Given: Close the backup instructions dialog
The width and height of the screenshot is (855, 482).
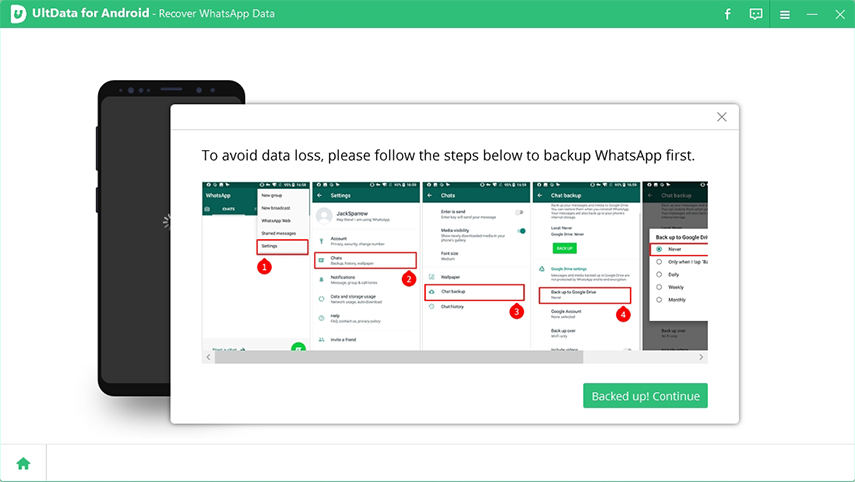Looking at the screenshot, I should click(721, 117).
